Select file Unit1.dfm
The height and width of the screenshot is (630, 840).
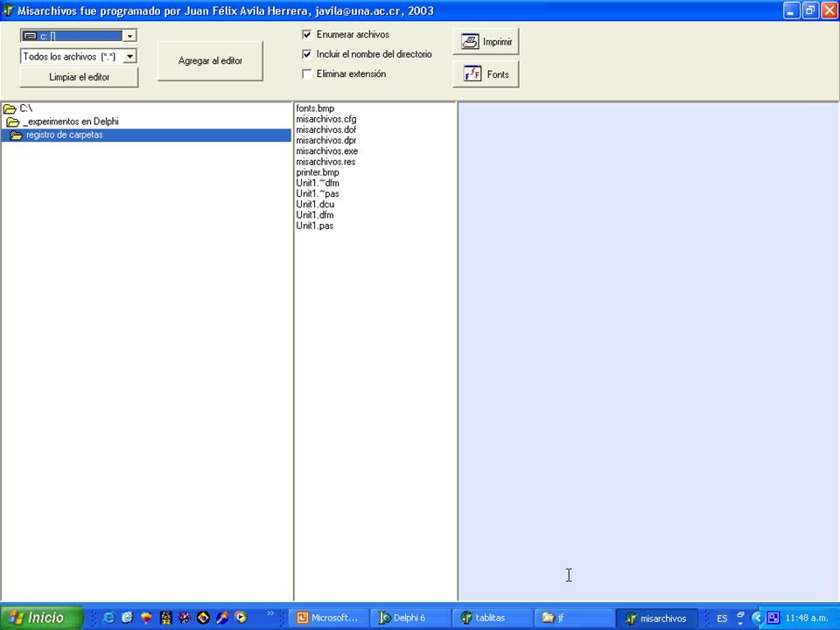click(315, 215)
